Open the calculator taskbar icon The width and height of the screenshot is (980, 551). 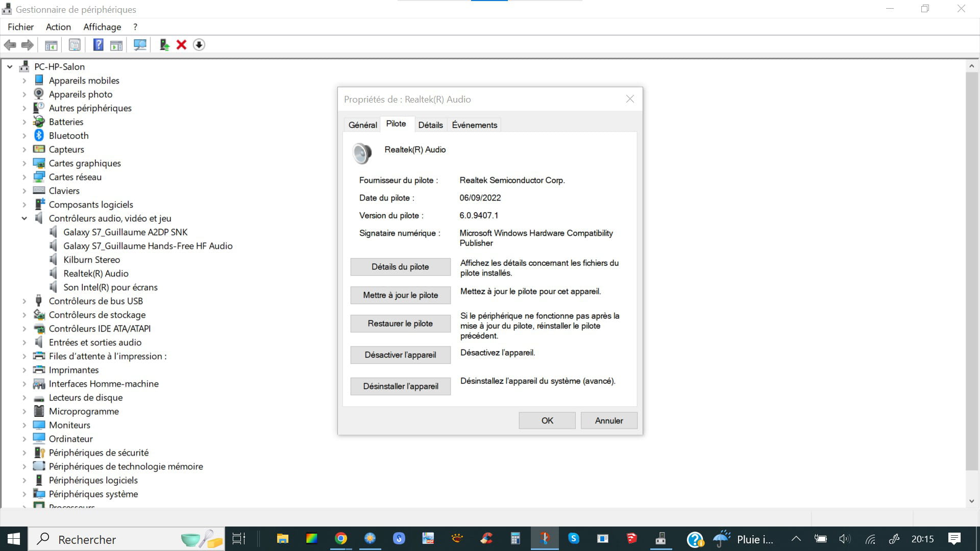tap(515, 539)
